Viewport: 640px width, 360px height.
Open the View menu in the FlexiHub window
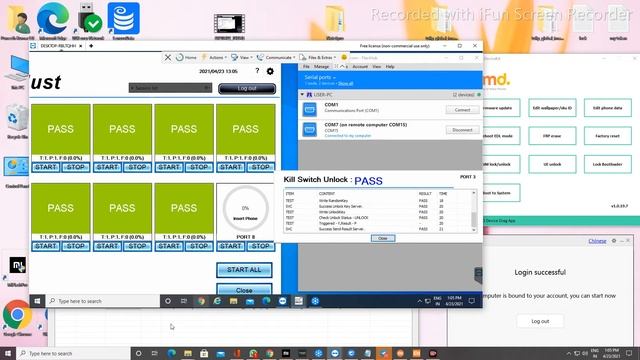pyautogui.click(x=376, y=67)
